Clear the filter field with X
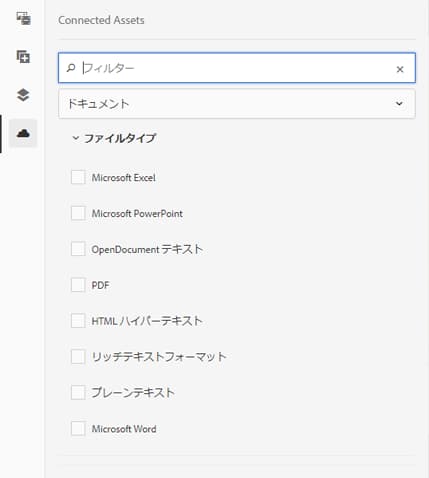 point(400,69)
